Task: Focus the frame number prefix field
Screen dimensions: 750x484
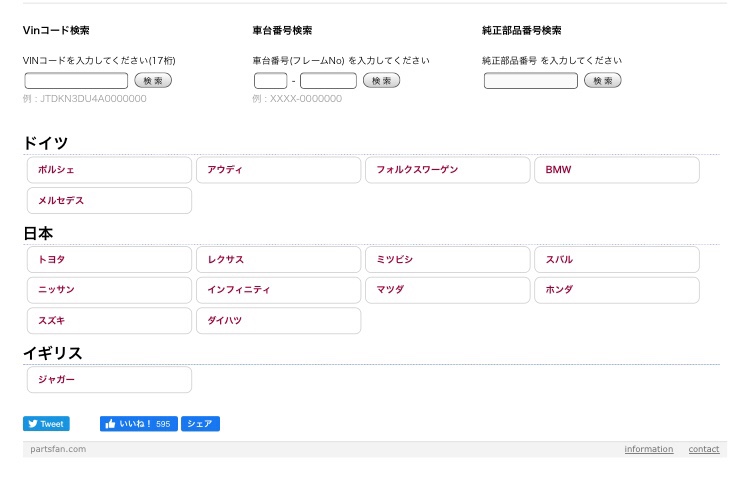Action: pyautogui.click(x=271, y=80)
